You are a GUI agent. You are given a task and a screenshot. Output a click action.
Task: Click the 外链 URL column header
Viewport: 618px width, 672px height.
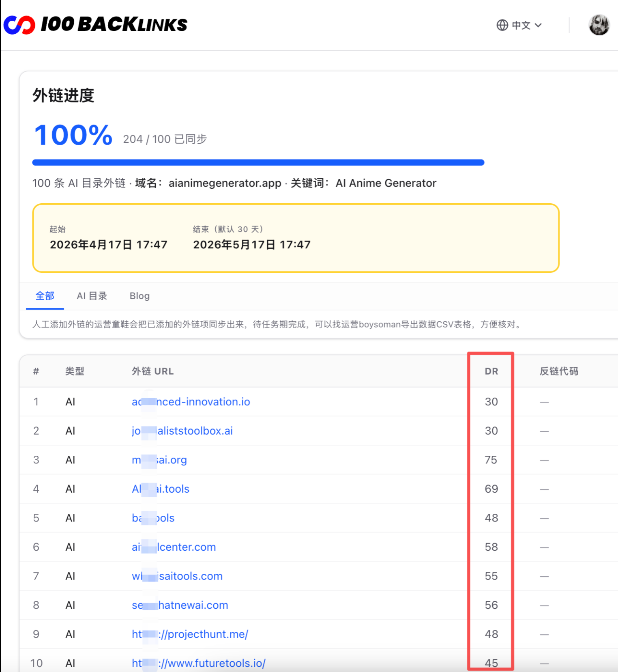[x=153, y=371]
